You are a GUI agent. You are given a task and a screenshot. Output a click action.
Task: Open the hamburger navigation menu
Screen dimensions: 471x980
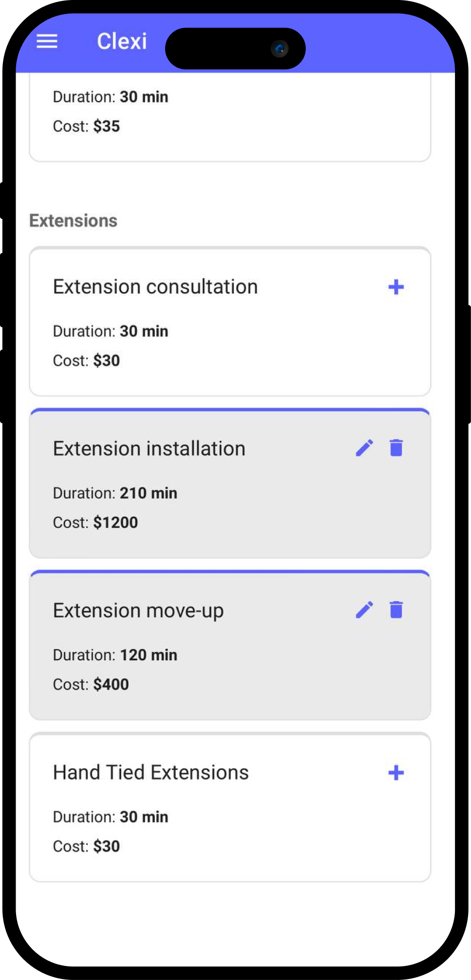pyautogui.click(x=47, y=41)
